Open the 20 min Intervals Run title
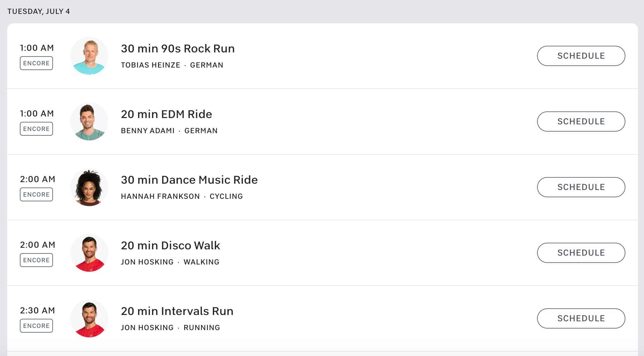 coord(177,311)
